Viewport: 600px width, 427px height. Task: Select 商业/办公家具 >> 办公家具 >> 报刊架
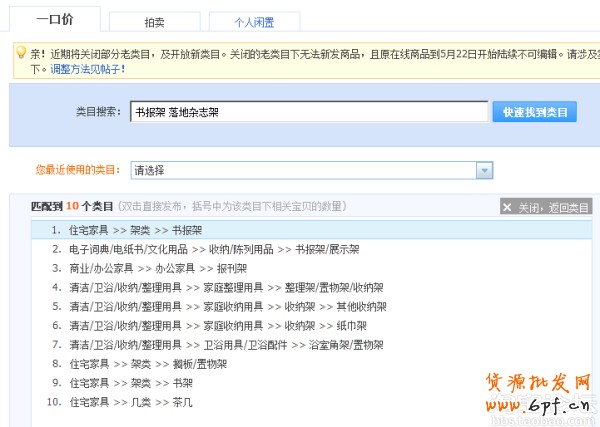click(152, 268)
